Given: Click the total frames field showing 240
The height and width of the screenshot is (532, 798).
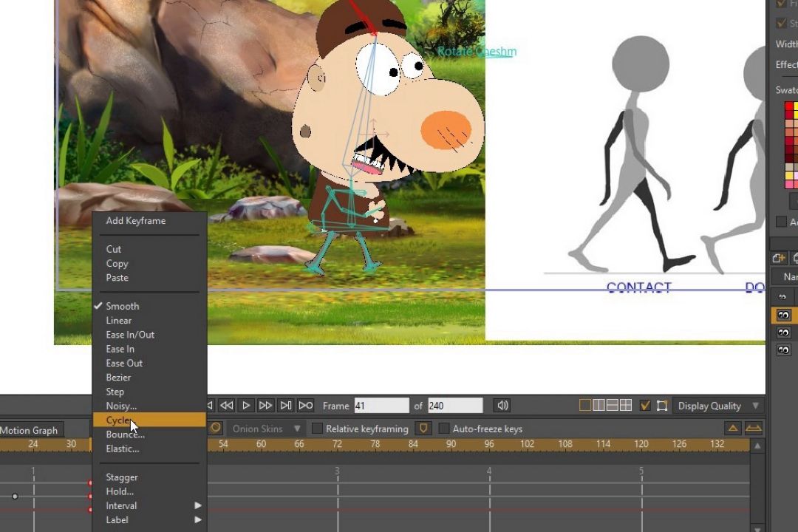Looking at the screenshot, I should 455,406.
